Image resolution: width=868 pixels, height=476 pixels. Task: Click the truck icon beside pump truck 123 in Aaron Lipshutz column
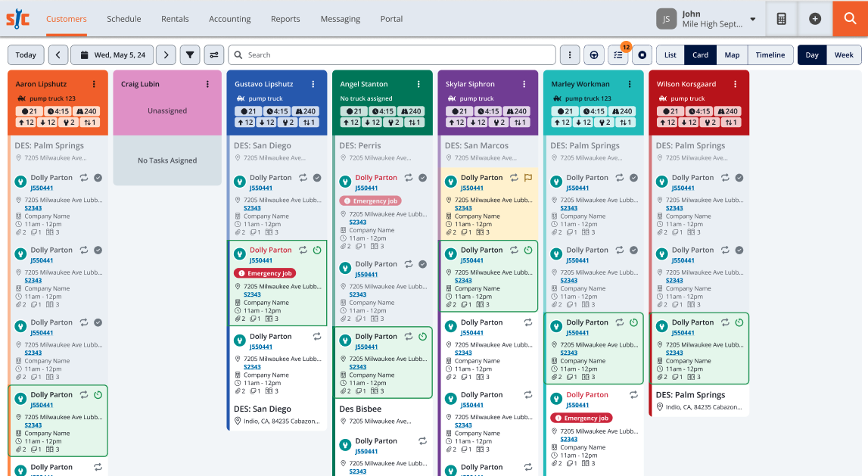[x=22, y=98]
